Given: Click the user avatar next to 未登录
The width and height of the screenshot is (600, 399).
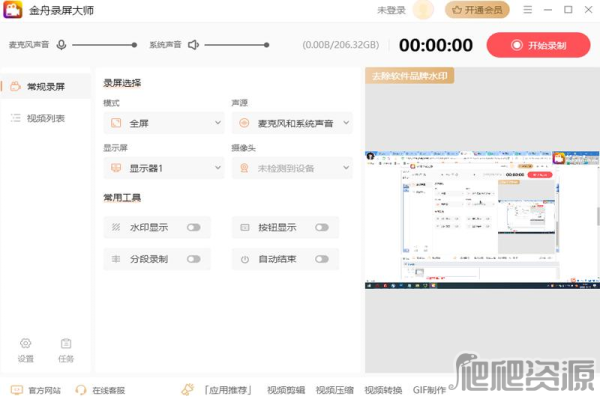Looking at the screenshot, I should 423,10.
